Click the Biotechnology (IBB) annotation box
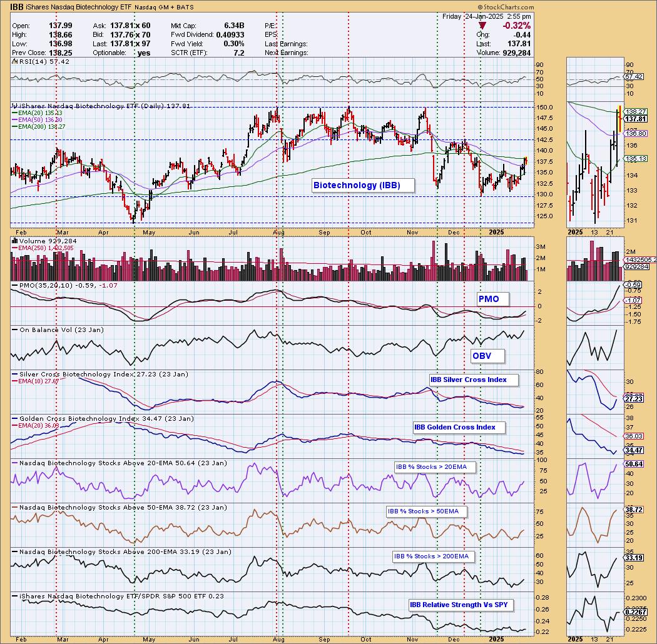The height and width of the screenshot is (644, 657). pos(355,185)
